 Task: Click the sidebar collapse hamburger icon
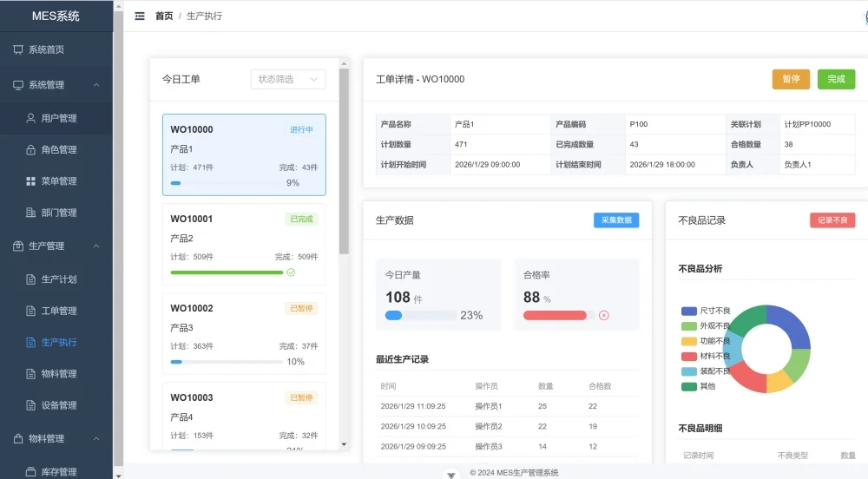point(140,16)
